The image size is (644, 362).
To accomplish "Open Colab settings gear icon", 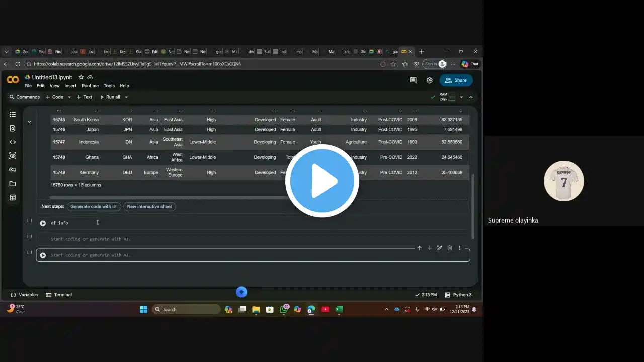I will click(x=429, y=80).
